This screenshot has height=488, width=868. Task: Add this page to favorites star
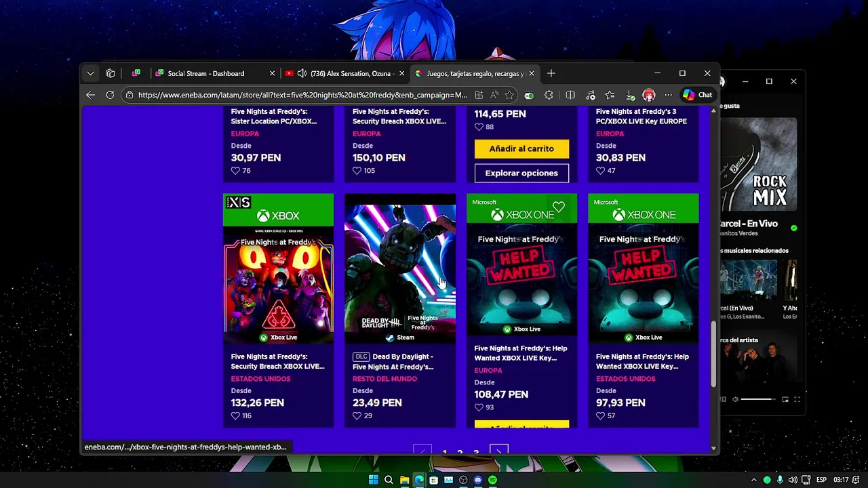coord(509,95)
